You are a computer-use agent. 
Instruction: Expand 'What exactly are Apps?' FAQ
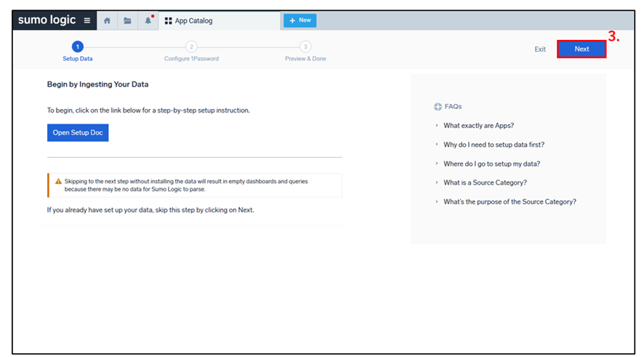(478, 126)
